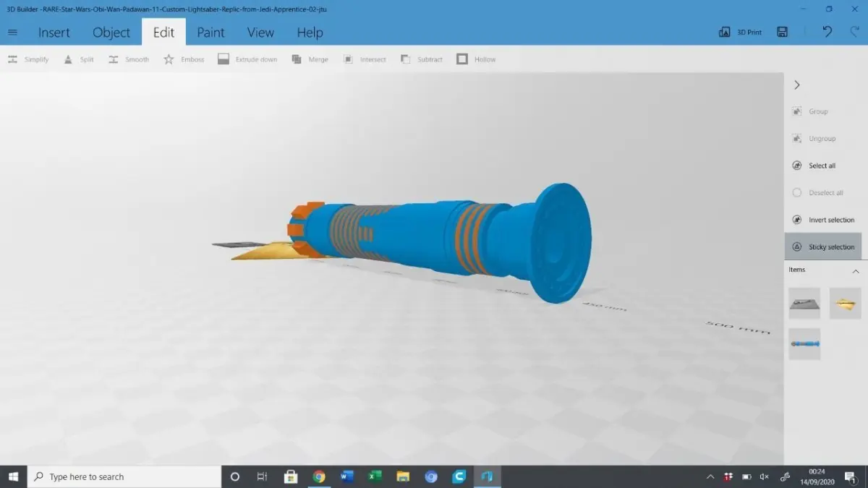Select the blue lightsaber item thumbnail
The height and width of the screenshot is (488, 868).
[x=804, y=344]
